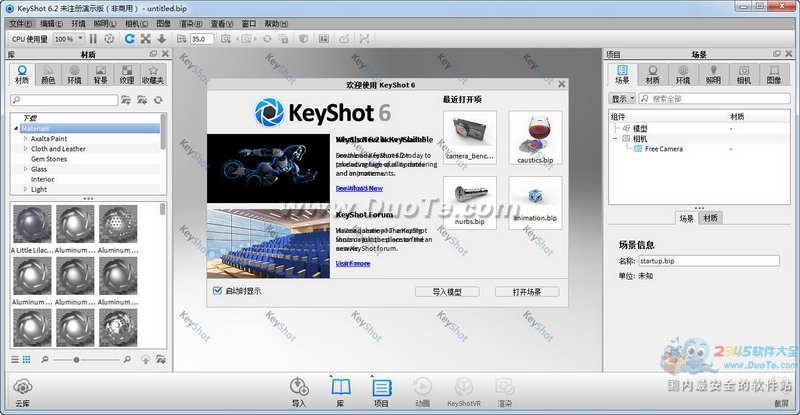Click the 名称 field containing startup.bip
This screenshot has width=800, height=415.
tap(709, 261)
